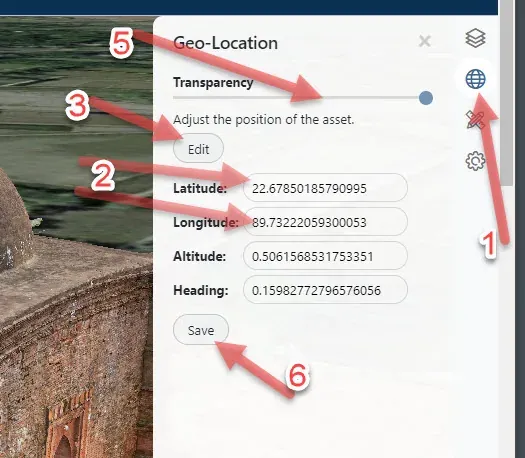Click the Transparency slider handle
Viewport: 525px width, 458px height.
click(426, 98)
